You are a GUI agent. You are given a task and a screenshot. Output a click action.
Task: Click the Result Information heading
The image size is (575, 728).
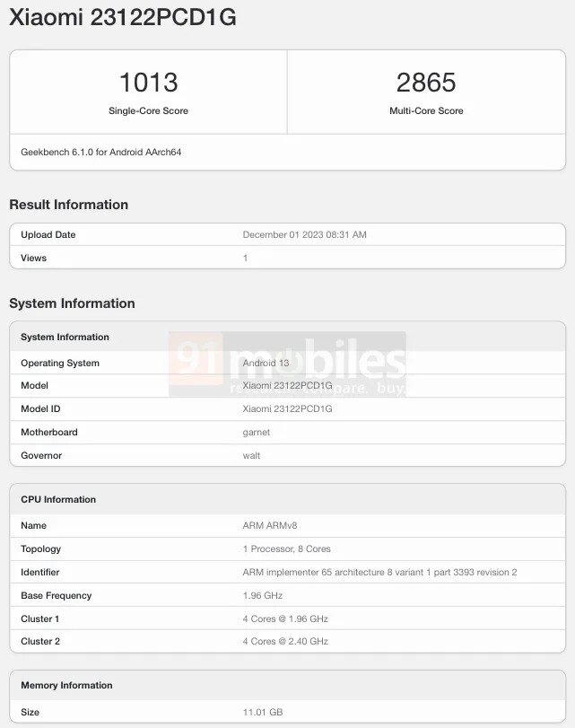pyautogui.click(x=69, y=205)
